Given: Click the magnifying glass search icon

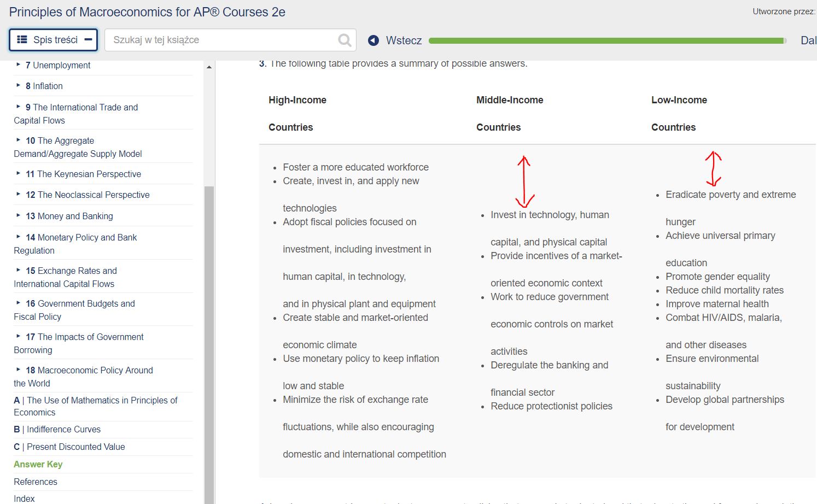Looking at the screenshot, I should click(x=344, y=39).
